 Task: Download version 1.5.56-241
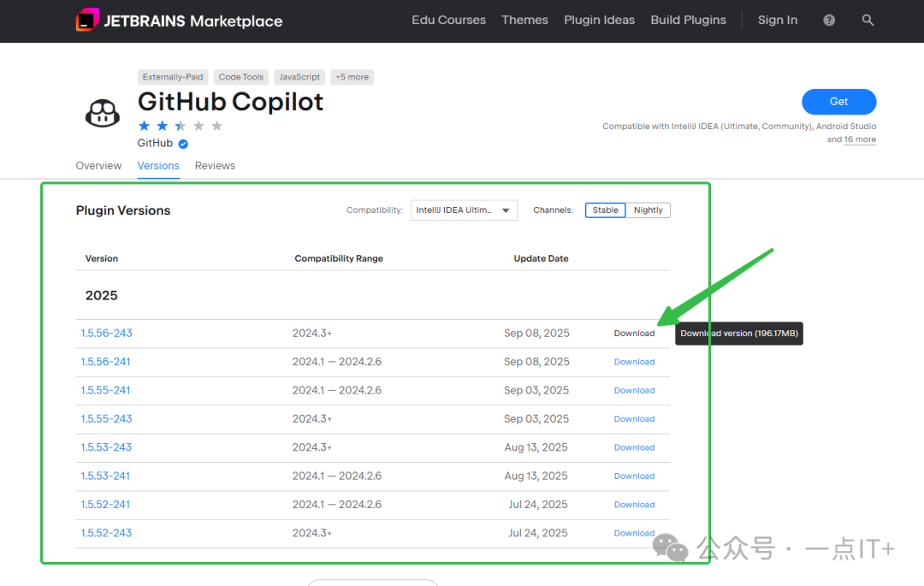tap(634, 362)
